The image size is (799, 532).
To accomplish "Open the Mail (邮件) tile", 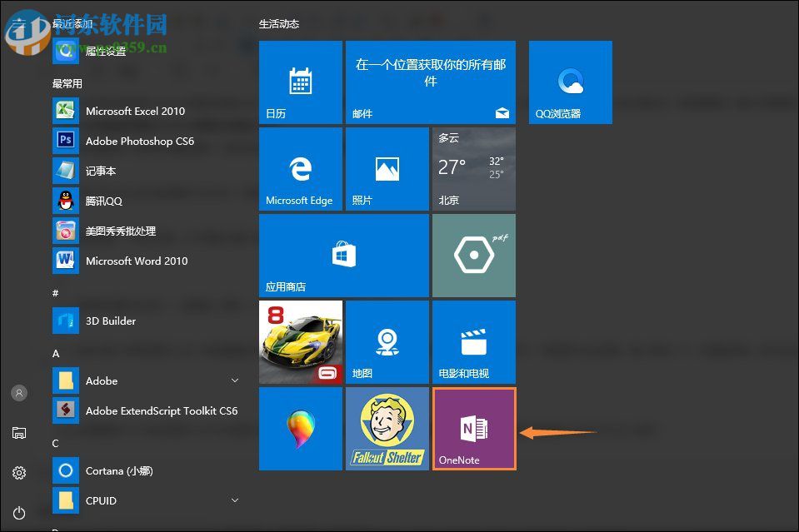I will coord(431,82).
